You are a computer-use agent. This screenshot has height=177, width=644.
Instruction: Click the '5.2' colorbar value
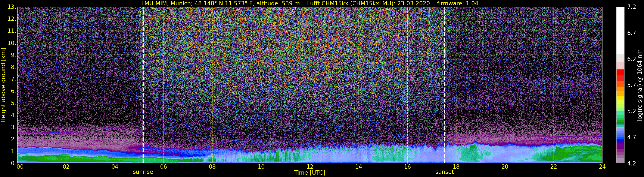pos(632,111)
